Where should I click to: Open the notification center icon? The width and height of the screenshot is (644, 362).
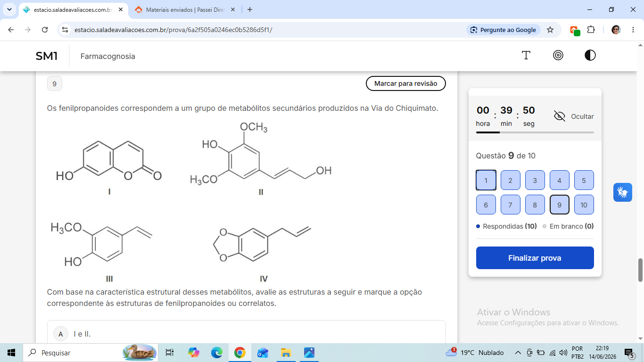click(x=629, y=353)
